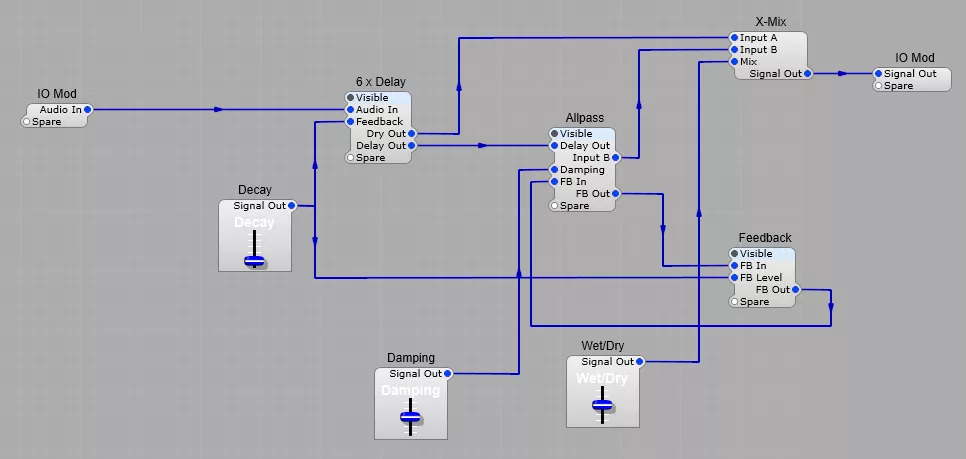Select the Wet/Dry module title above the panel
Viewport: 966px width, 459px height.
click(603, 346)
